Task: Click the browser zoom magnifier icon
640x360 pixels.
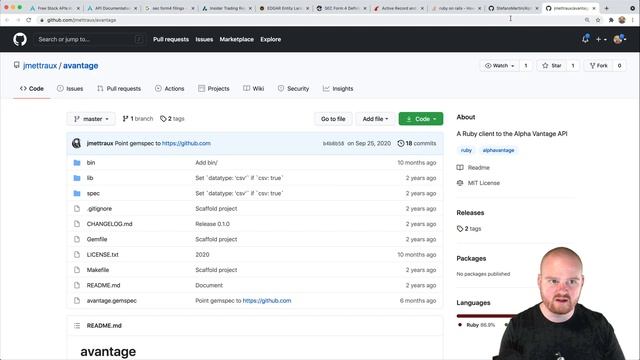Action: (587, 20)
